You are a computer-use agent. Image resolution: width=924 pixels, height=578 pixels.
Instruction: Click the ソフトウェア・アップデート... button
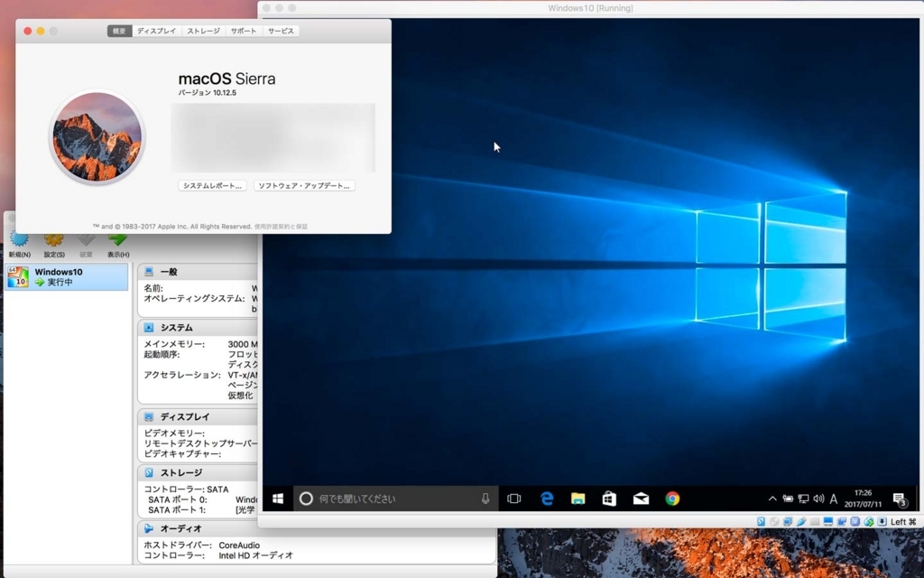pyautogui.click(x=304, y=185)
